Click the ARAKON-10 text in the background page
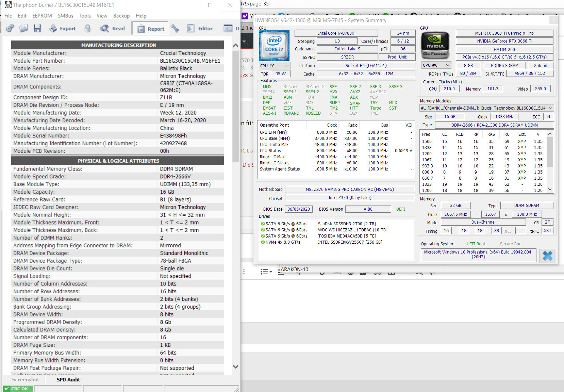The height and width of the screenshot is (392, 564). click(x=294, y=269)
